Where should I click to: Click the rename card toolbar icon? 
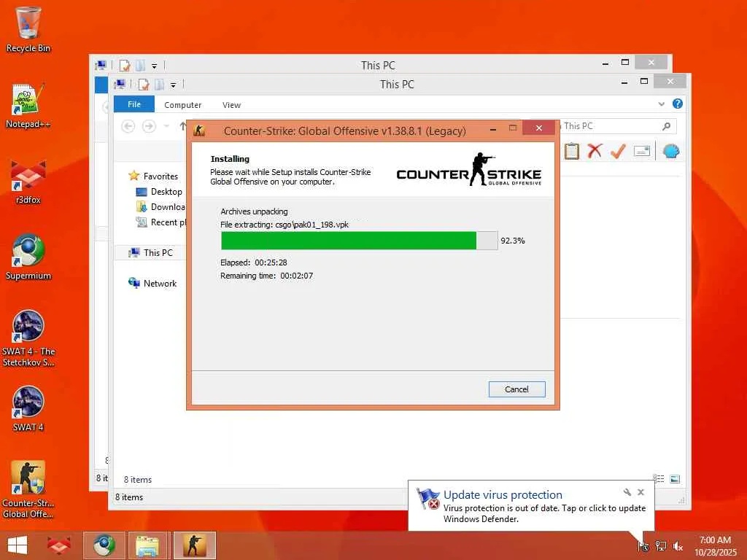[642, 152]
